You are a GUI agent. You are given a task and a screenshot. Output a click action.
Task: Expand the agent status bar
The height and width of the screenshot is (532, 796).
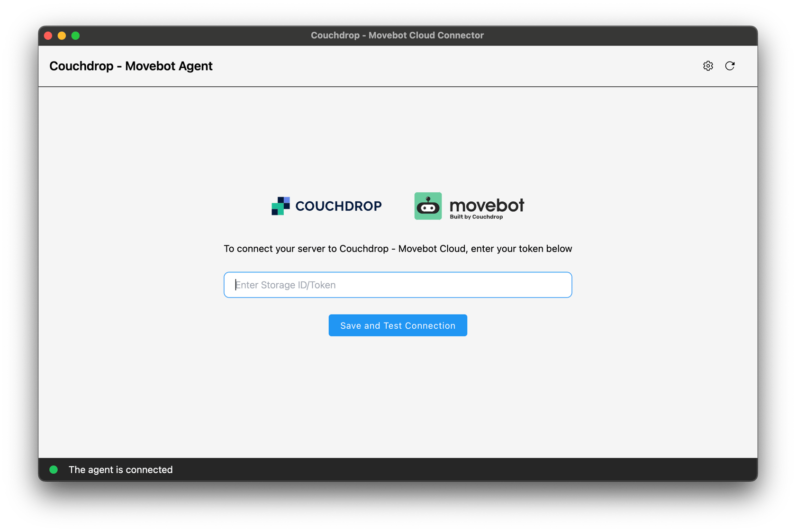397,469
